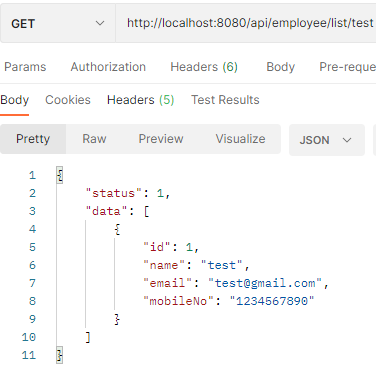The height and width of the screenshot is (372, 376).
Task: Click line number 10 in the gutter
Action: [29, 337]
